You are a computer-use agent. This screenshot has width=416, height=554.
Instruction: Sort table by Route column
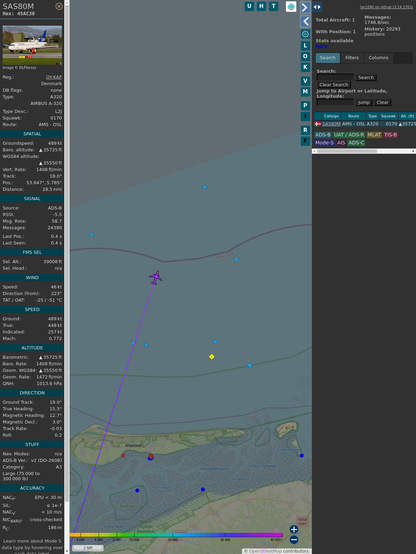coord(353,116)
